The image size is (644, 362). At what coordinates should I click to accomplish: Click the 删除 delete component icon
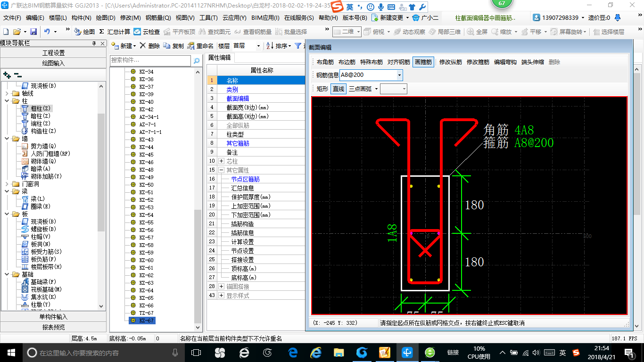tap(150, 46)
